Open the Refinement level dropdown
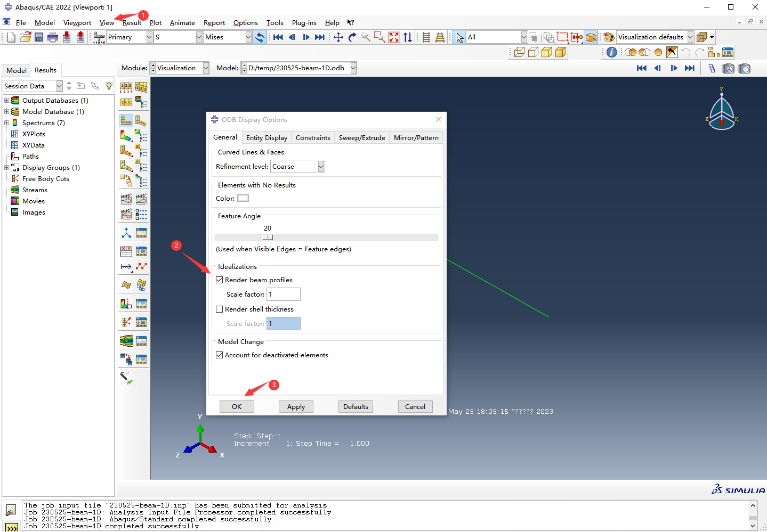 pos(321,167)
